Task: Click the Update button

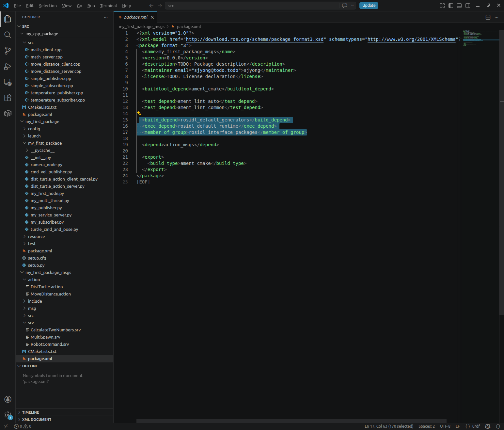Action: tap(369, 6)
